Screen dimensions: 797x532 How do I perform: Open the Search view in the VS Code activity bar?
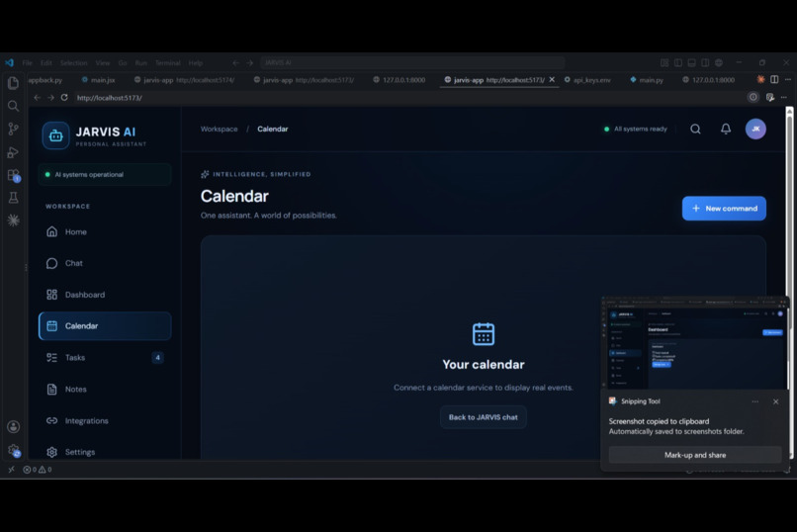coord(13,106)
